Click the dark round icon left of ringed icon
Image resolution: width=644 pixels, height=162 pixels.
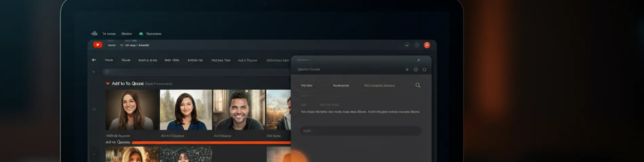coord(407,45)
